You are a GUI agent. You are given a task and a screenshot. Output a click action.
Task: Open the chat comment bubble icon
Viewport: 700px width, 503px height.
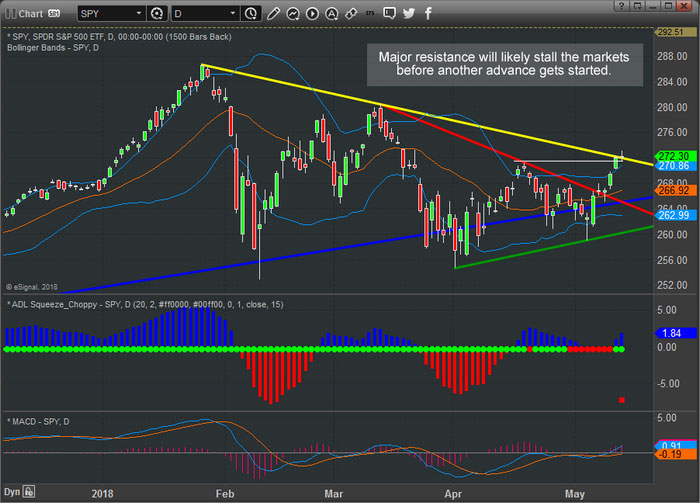(x=389, y=13)
